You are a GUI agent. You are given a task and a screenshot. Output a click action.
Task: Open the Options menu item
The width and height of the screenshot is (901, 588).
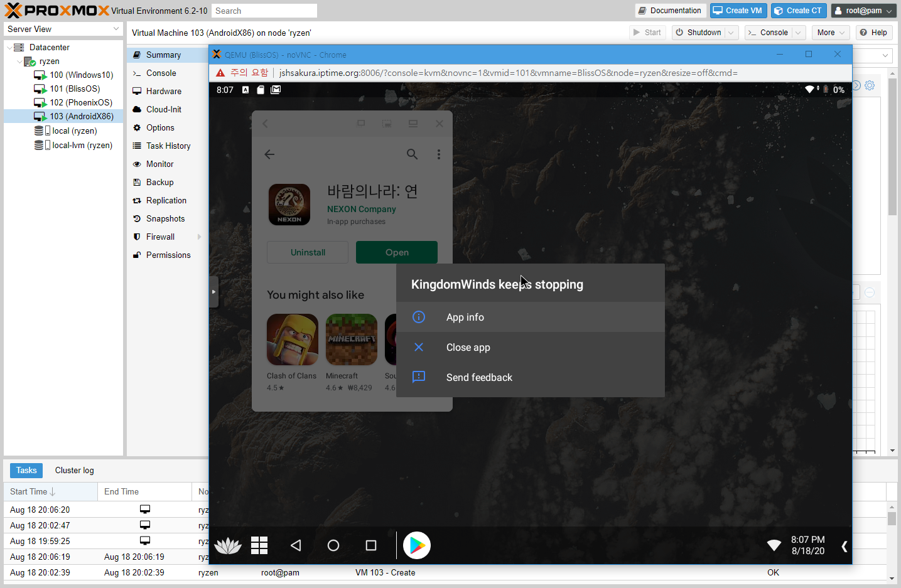pos(168,127)
